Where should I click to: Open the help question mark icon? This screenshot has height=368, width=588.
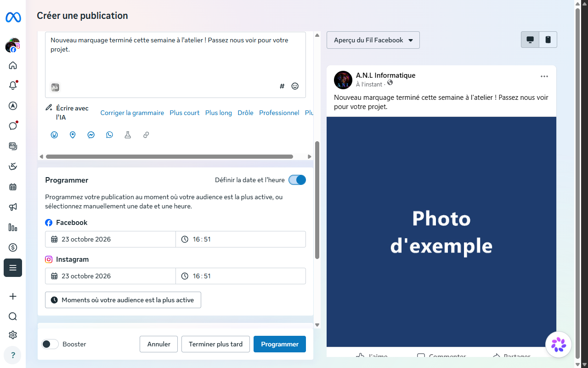(13, 355)
